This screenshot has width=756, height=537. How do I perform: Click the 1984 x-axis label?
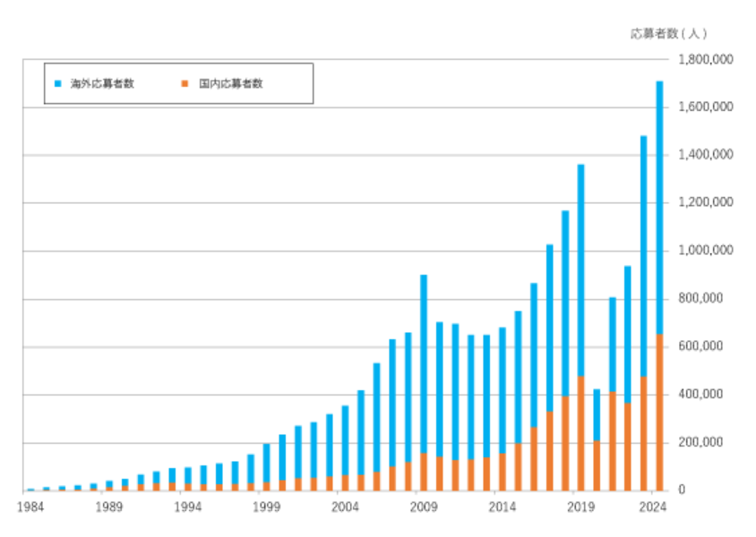tap(30, 507)
